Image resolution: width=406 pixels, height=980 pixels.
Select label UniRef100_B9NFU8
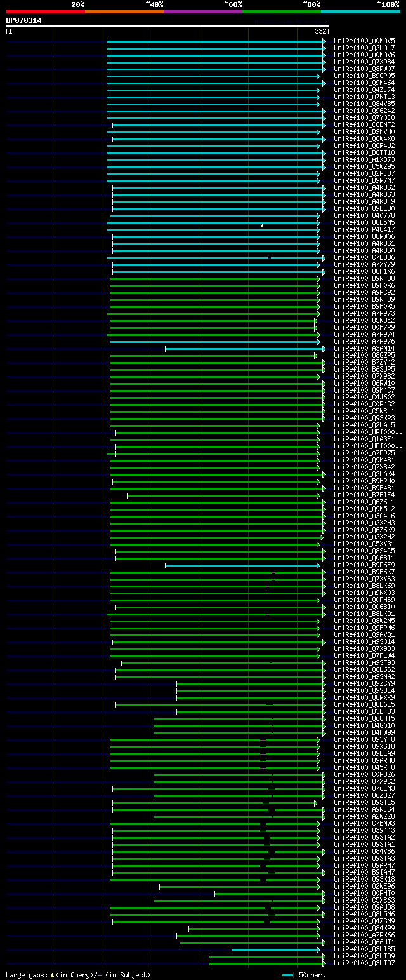point(364,278)
